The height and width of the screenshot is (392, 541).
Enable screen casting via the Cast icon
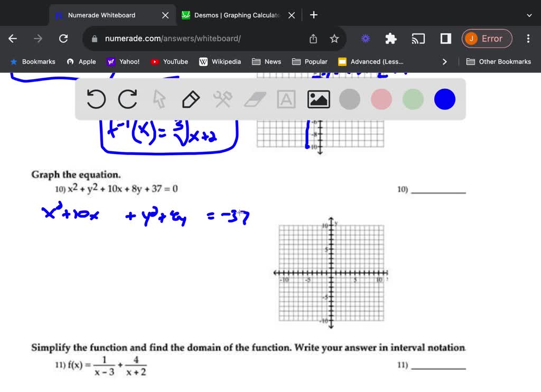[418, 38]
